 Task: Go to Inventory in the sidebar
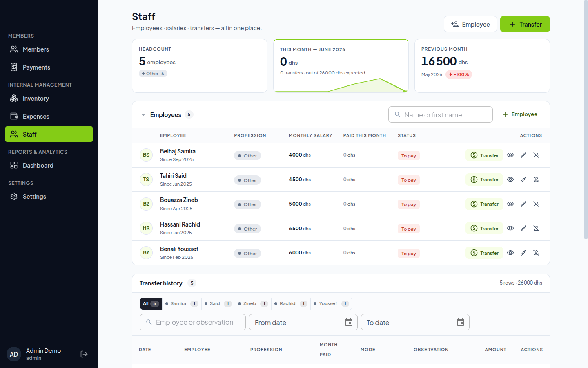point(49,98)
